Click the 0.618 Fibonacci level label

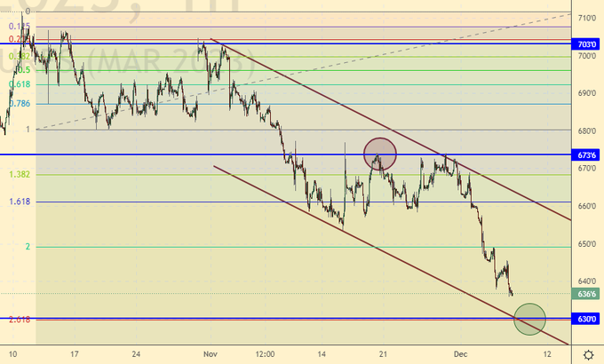click(20, 84)
